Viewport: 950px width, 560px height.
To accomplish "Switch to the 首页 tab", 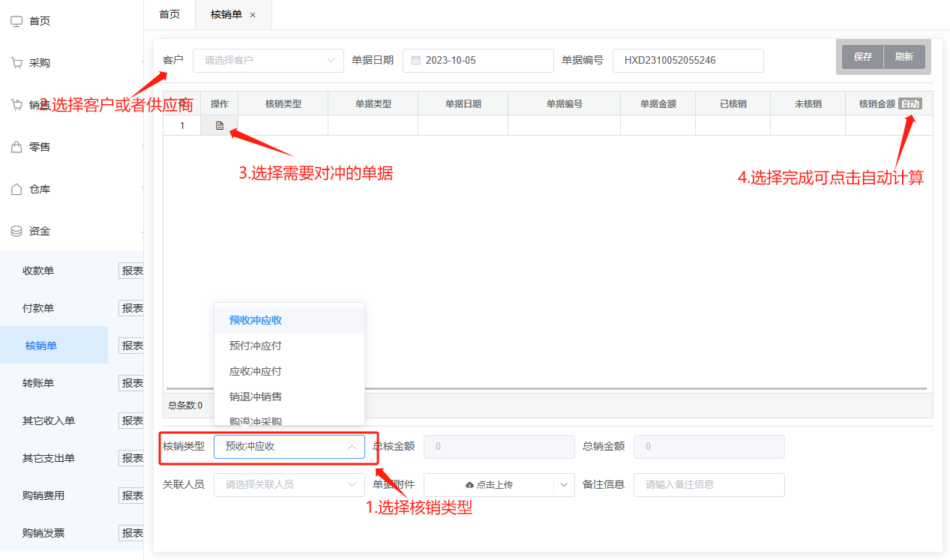I will click(x=169, y=14).
